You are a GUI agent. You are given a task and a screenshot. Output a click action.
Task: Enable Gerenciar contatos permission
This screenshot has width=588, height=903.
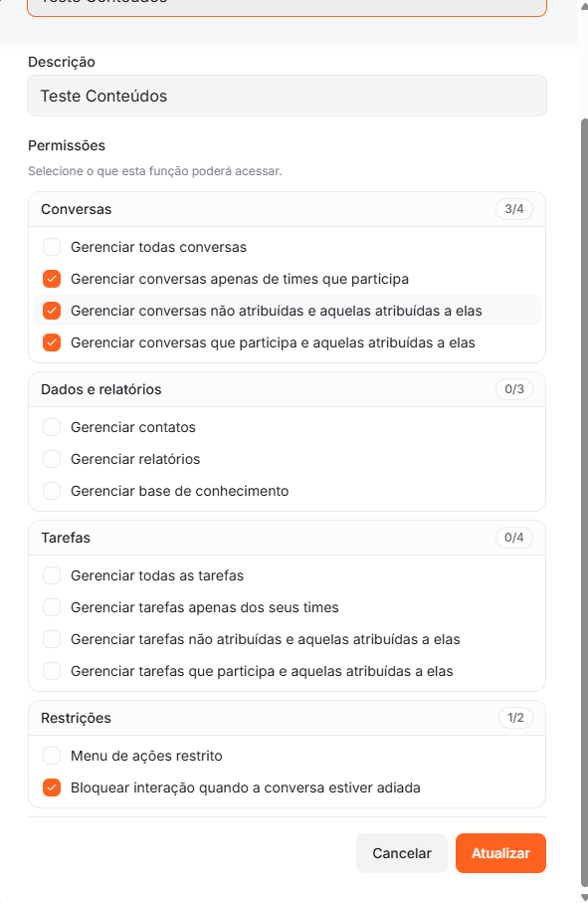[52, 427]
